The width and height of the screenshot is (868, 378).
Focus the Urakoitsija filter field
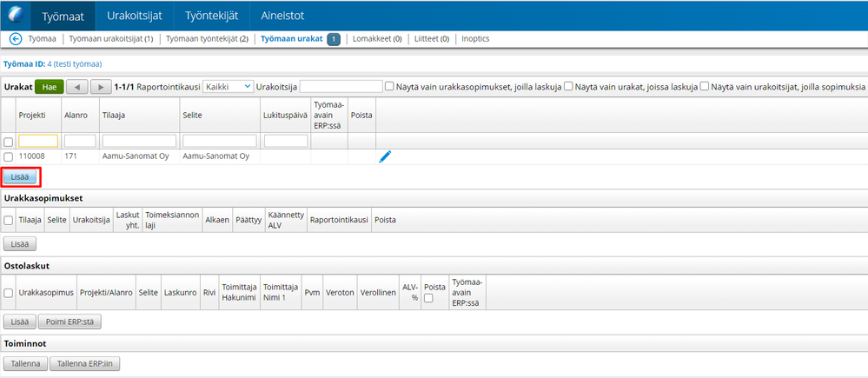coord(341,86)
